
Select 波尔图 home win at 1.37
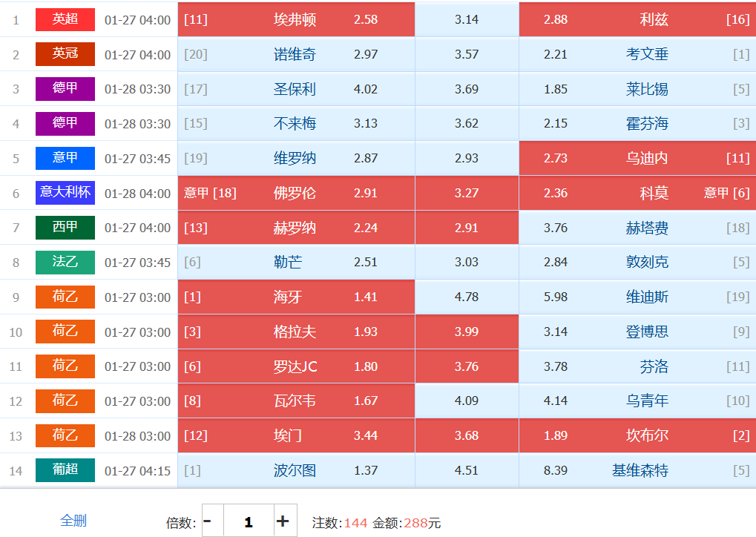click(296, 470)
